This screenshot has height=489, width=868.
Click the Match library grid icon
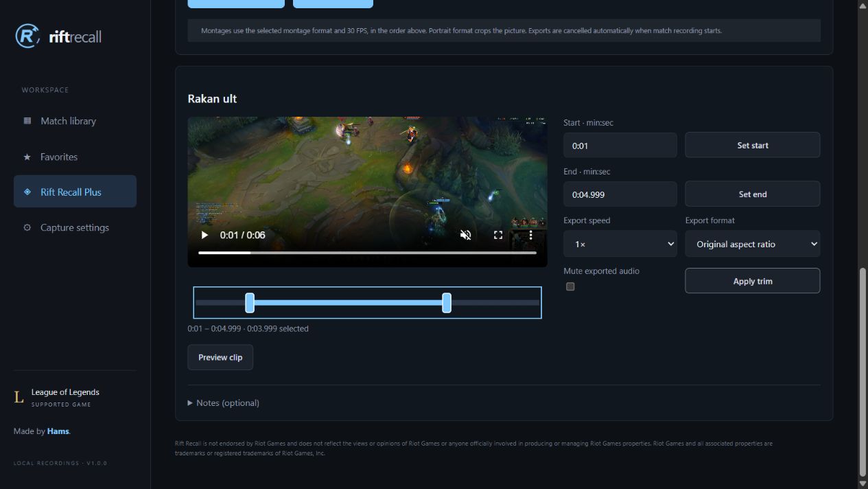click(27, 121)
